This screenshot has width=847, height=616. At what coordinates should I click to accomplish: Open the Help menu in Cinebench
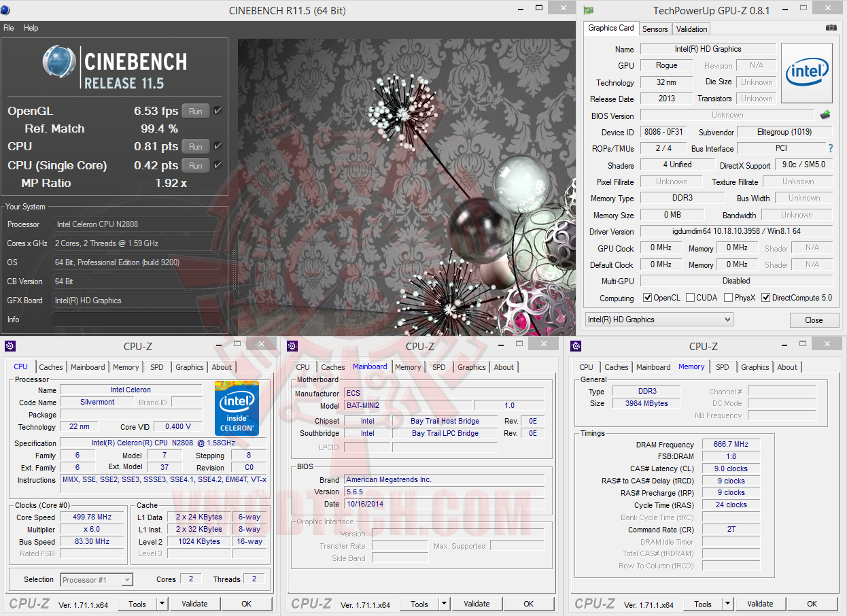tap(31, 28)
